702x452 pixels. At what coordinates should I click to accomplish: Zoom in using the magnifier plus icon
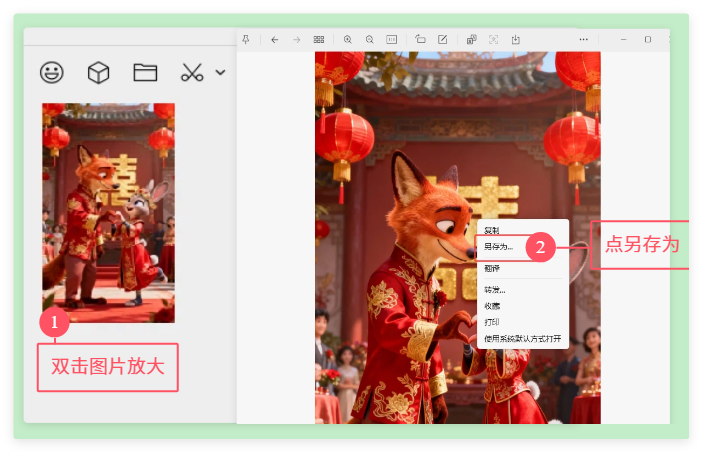coord(347,39)
